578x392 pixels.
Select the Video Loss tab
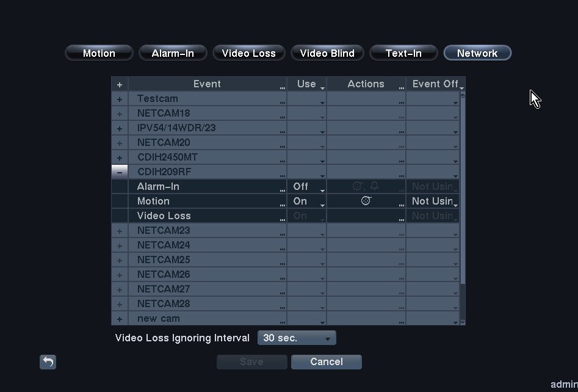tap(249, 53)
